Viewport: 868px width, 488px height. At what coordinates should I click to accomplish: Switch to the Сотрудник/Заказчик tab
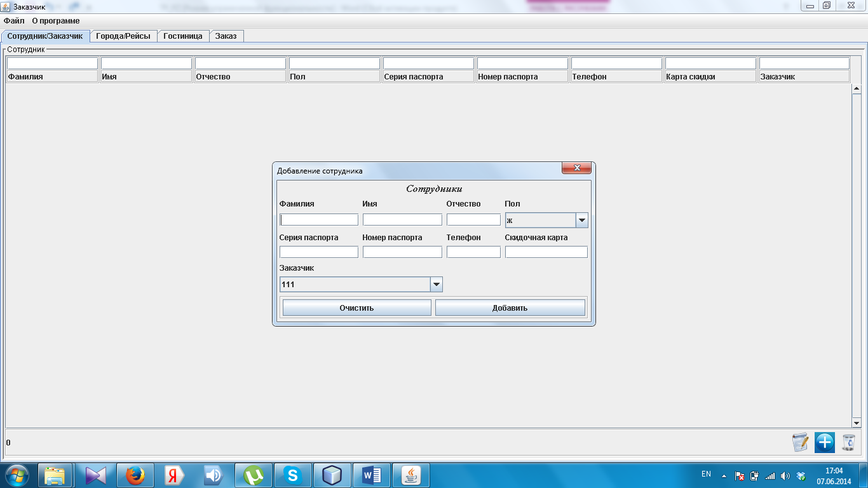[x=45, y=36]
